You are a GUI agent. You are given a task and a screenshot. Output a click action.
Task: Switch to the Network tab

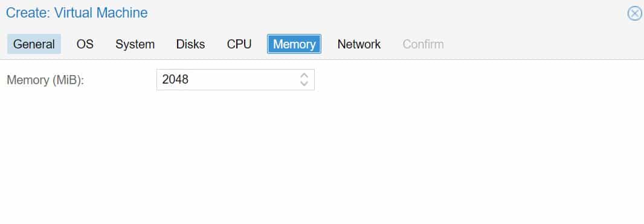click(x=359, y=44)
